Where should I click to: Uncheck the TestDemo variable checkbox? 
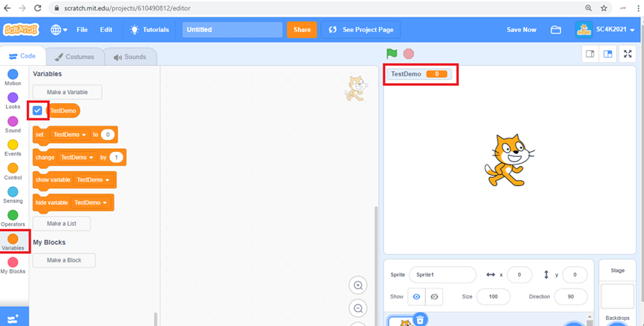[37, 111]
